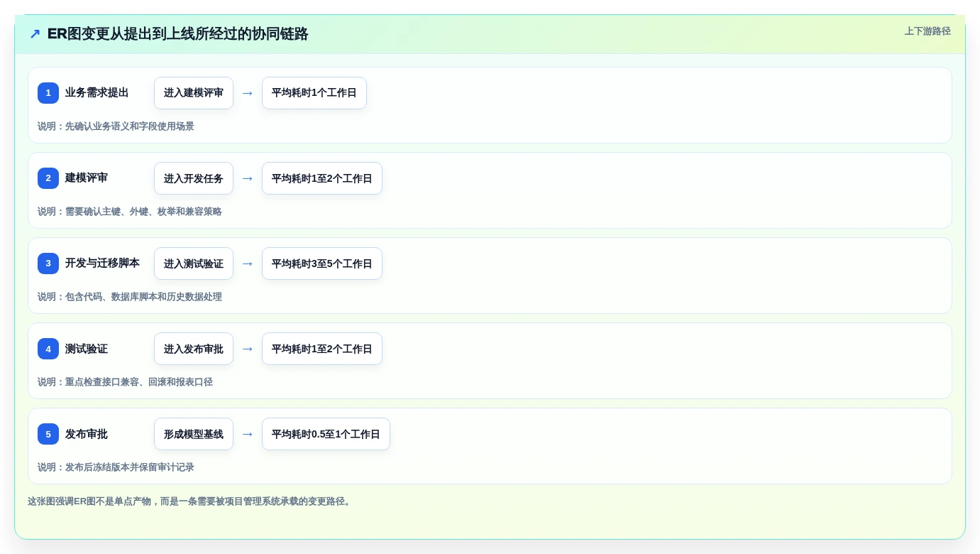
Task: Click the arrow after 进入发布审批
Action: click(x=248, y=349)
